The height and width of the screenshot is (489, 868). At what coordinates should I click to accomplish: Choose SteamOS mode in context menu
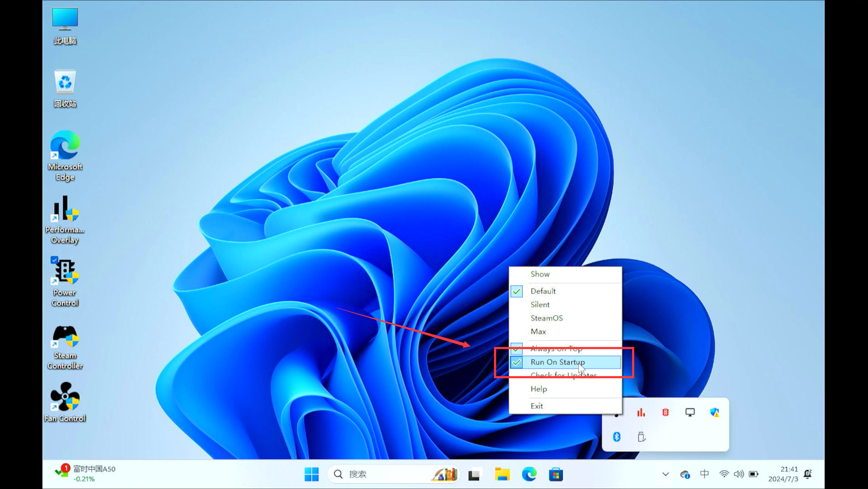(546, 318)
